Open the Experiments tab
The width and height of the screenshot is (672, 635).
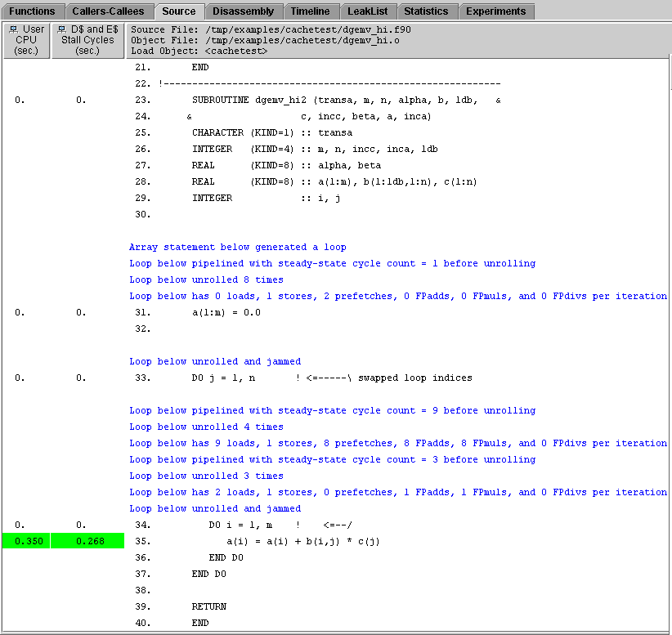496,11
